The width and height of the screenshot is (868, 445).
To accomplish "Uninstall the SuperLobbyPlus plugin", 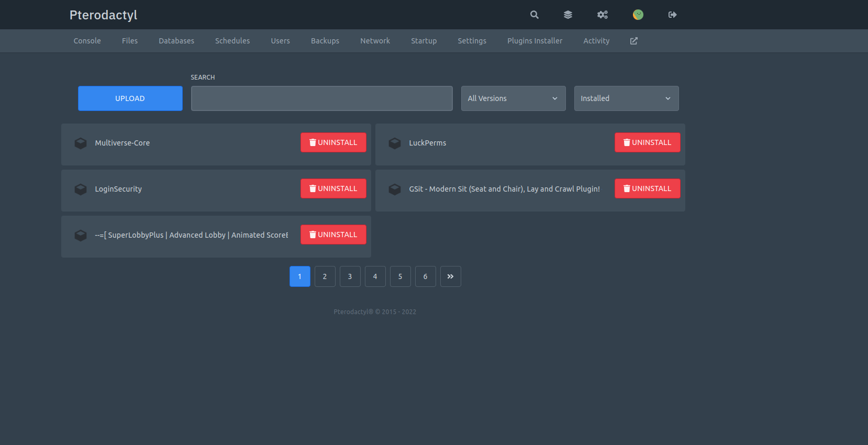I will [333, 235].
